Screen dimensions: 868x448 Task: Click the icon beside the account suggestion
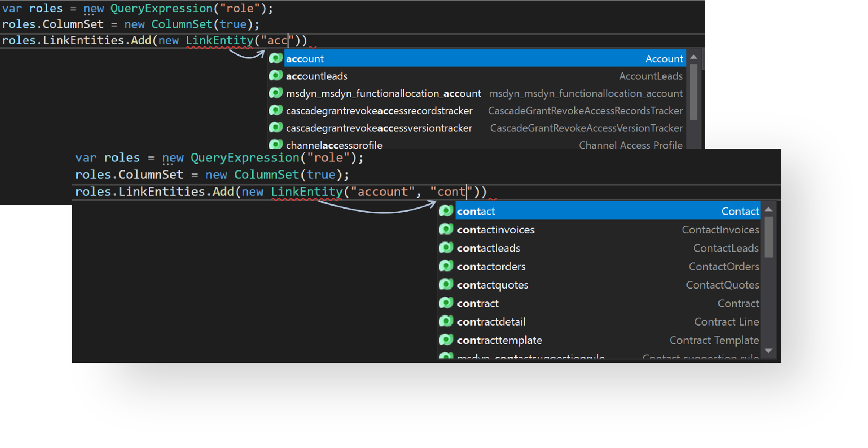click(275, 59)
